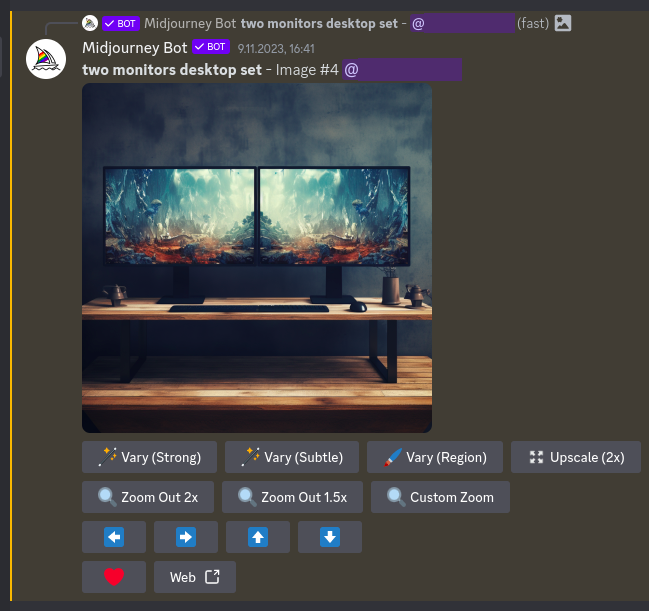Upscale the image with Upscale (2x)
The image size is (649, 611).
point(576,457)
